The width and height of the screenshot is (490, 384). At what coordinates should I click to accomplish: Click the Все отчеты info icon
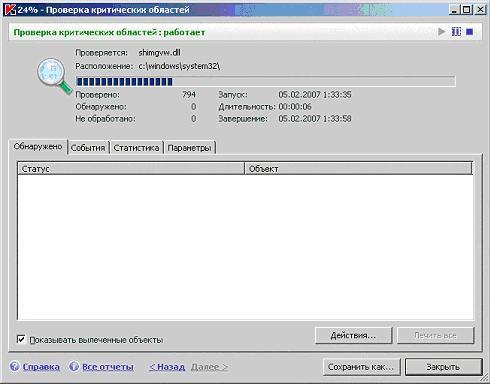pyautogui.click(x=74, y=367)
